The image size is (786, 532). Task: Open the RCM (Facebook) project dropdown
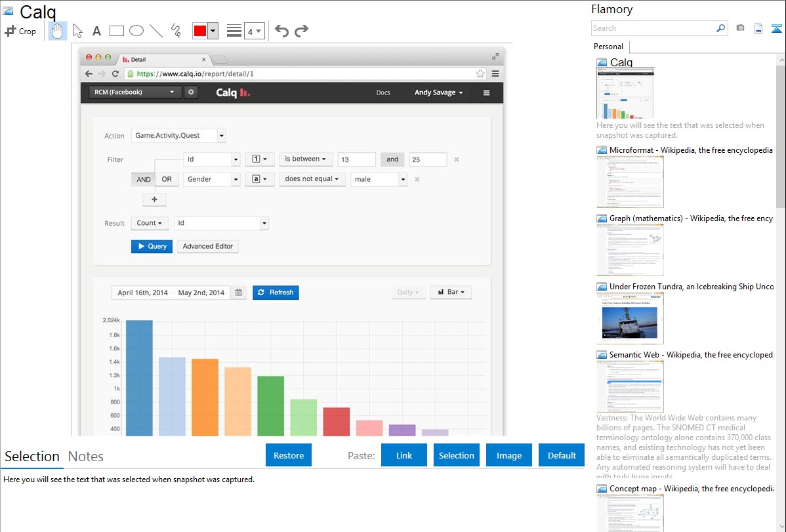click(134, 92)
